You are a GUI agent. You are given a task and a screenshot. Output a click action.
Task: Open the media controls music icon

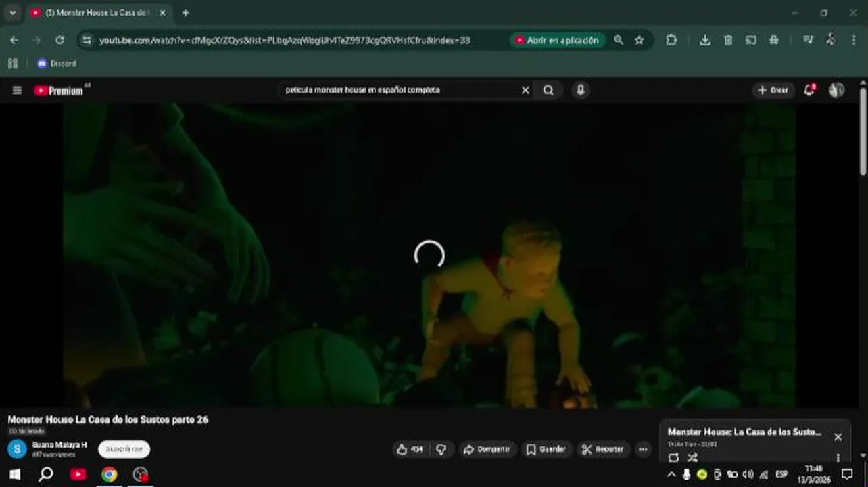(808, 40)
